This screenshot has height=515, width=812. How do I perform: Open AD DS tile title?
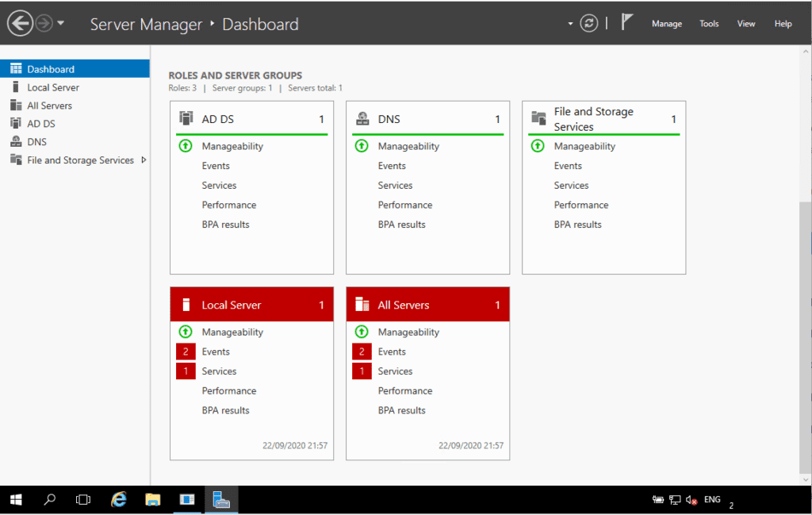tap(217, 119)
